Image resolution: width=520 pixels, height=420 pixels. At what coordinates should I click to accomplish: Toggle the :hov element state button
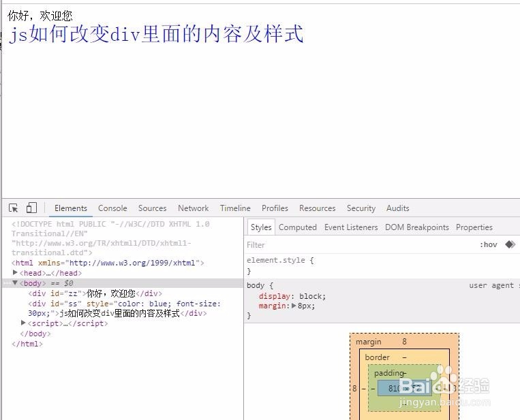coord(489,245)
